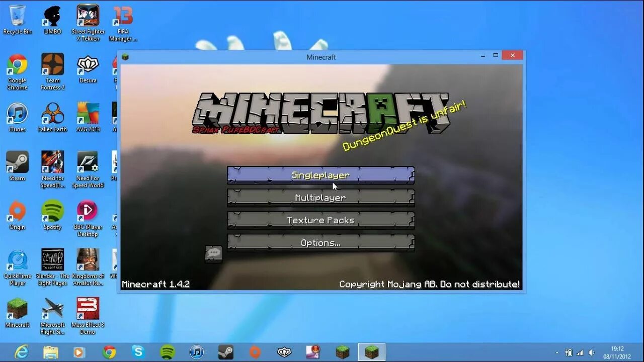Open the Multiplayer menu

coord(321,198)
